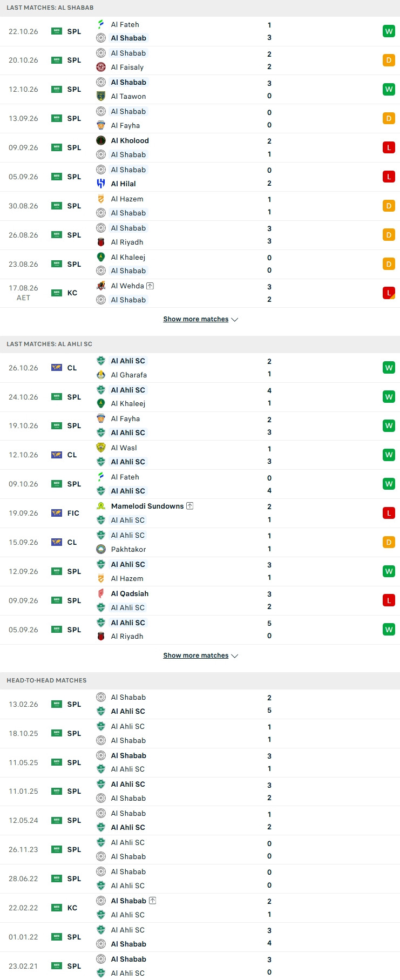
Task: Click Al Qadsiah club crest
Action: click(101, 593)
